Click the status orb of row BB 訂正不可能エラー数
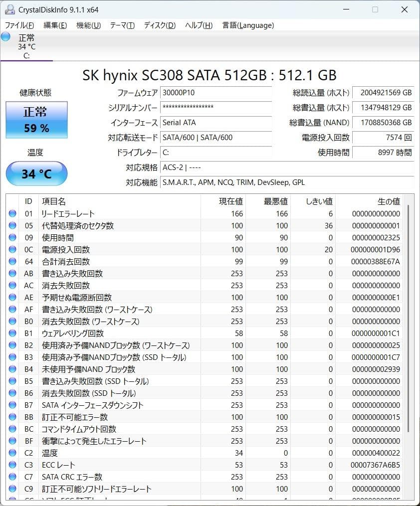420x506 pixels. (12, 417)
